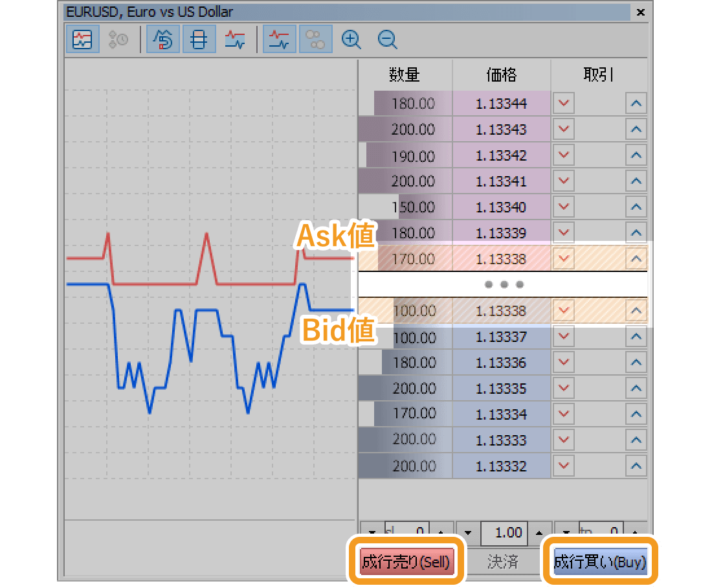The height and width of the screenshot is (588, 712).
Task: Click red sell arrow on 1.13333 row
Action: coord(564,440)
